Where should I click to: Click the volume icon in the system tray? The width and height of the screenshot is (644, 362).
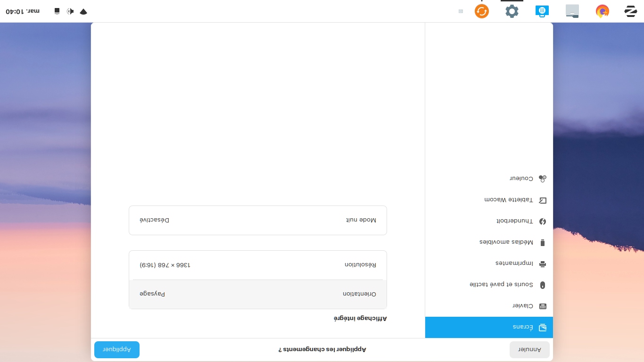click(70, 11)
